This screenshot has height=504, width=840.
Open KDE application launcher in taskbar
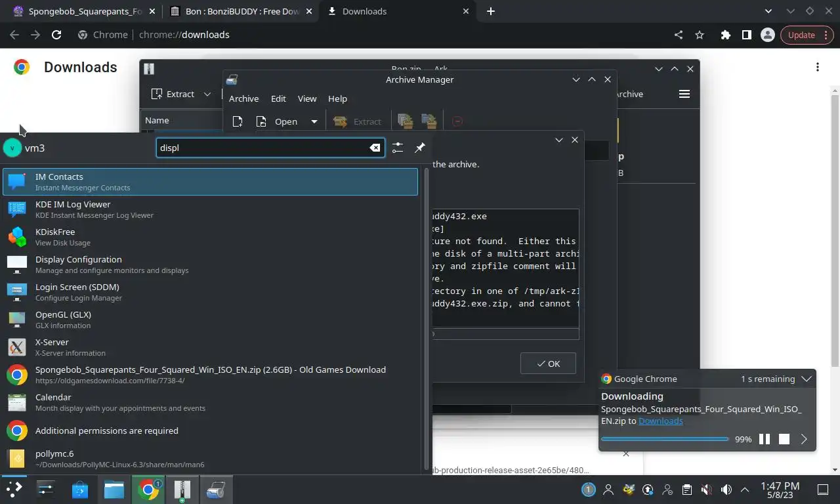(14, 489)
